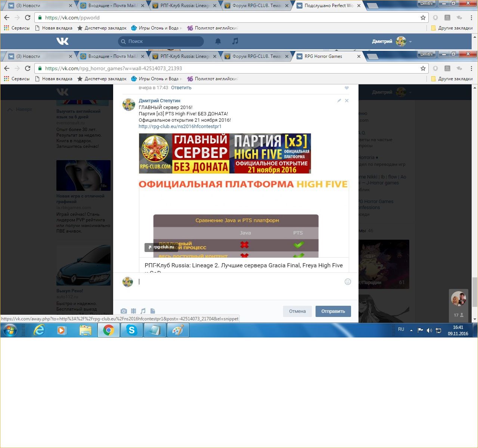Attach a document with the file icon

tap(152, 311)
